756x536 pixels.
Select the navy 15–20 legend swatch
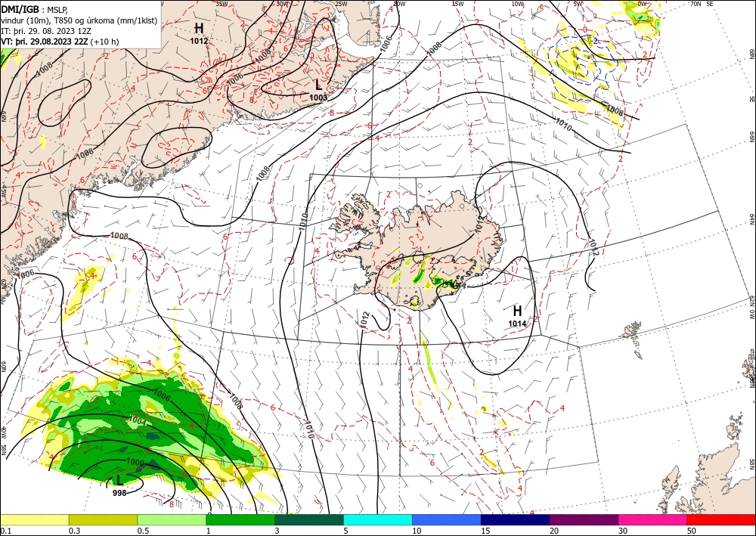(x=516, y=520)
